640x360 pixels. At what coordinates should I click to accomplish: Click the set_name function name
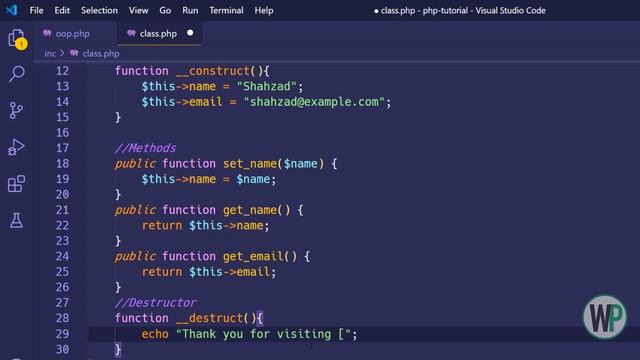click(250, 164)
